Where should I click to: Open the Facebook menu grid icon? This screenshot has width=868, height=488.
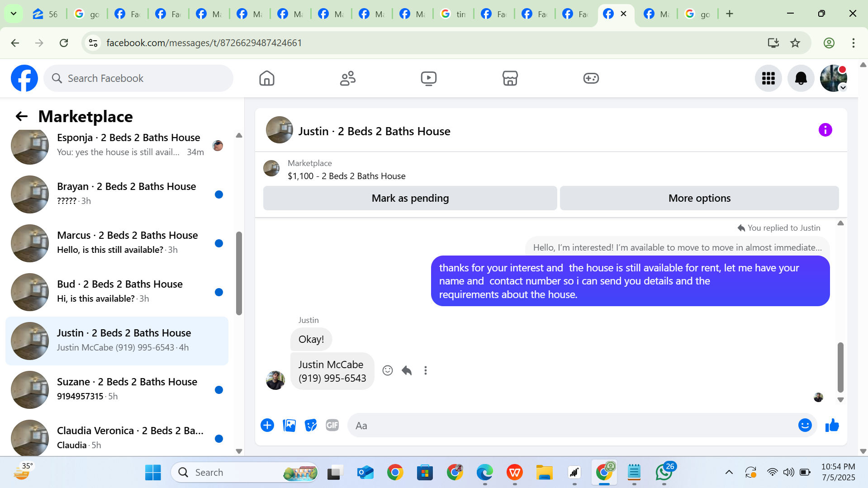pos(768,78)
